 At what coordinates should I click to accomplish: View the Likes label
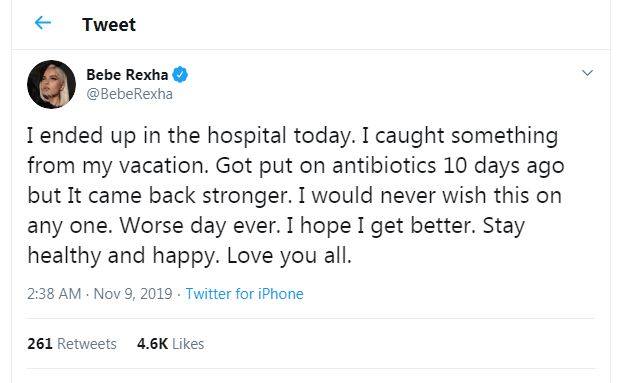coord(188,344)
